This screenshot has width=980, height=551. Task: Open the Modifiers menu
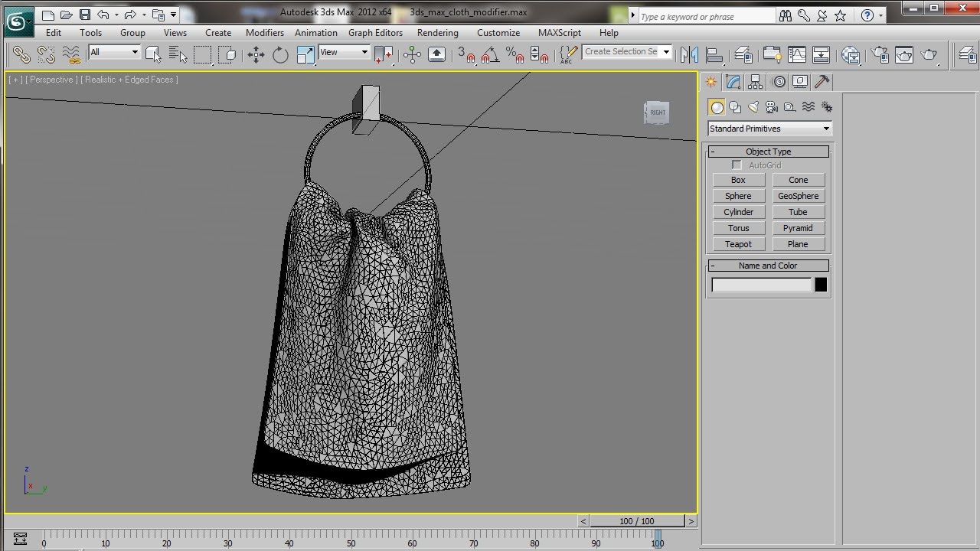(264, 33)
